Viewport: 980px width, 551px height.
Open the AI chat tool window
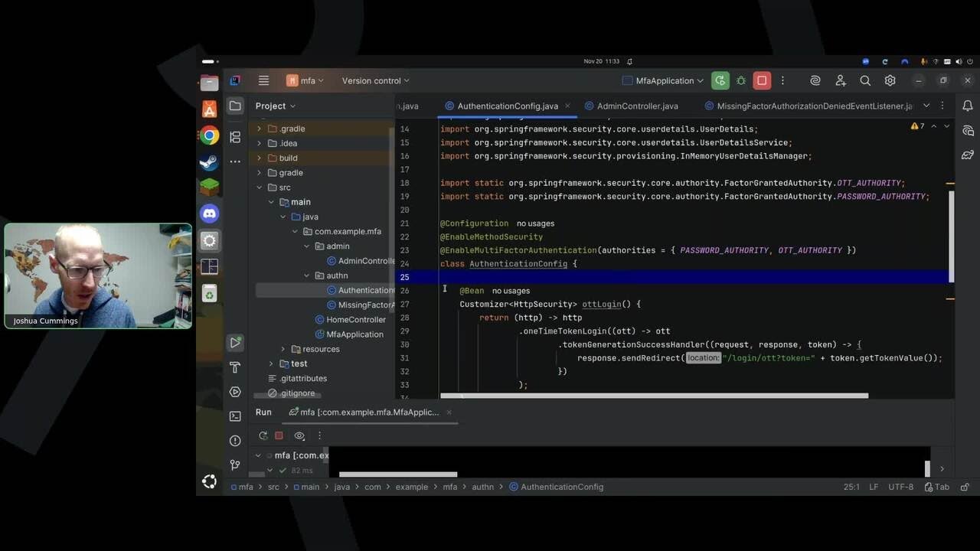point(968,131)
